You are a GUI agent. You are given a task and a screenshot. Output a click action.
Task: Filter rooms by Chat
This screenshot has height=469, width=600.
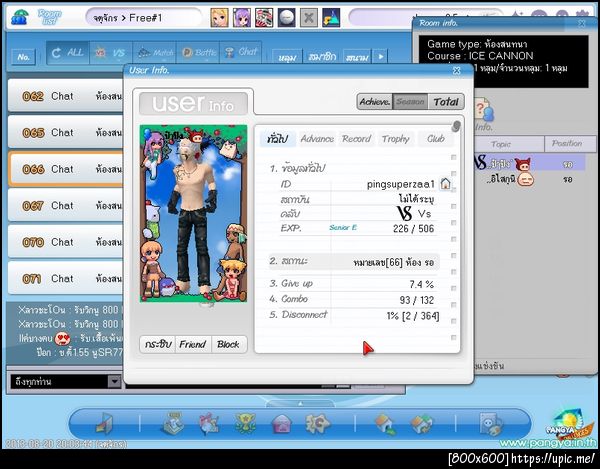pos(241,53)
